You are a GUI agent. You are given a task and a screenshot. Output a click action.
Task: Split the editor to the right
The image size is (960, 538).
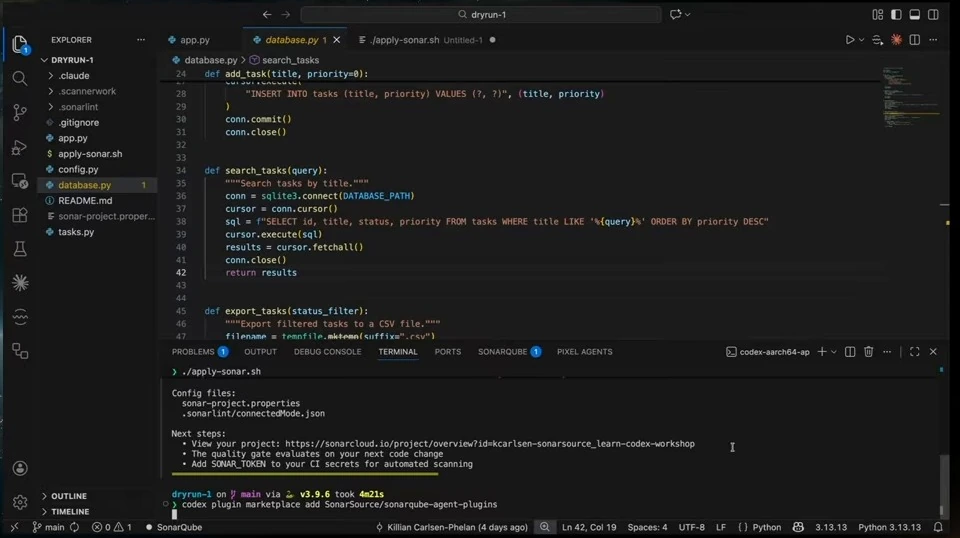pos(915,40)
